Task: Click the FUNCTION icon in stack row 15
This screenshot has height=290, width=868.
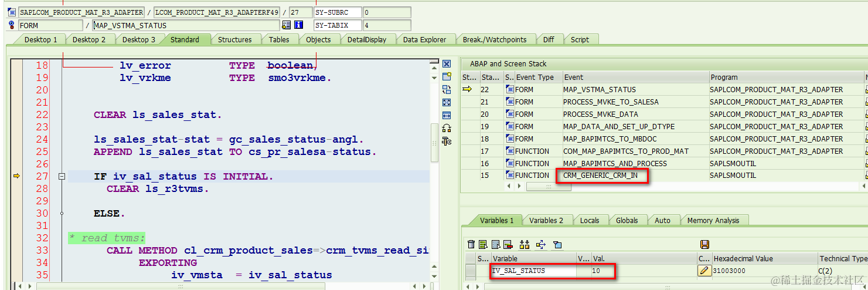Action: click(510, 176)
